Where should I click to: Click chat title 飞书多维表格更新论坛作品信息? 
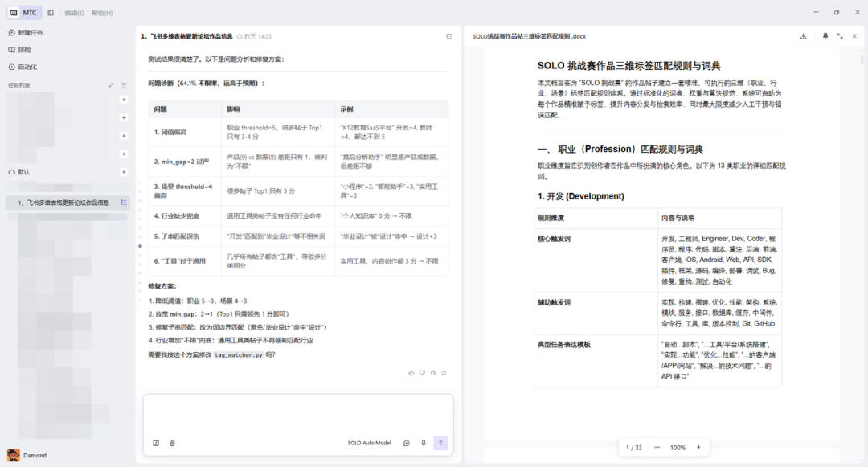(x=187, y=36)
